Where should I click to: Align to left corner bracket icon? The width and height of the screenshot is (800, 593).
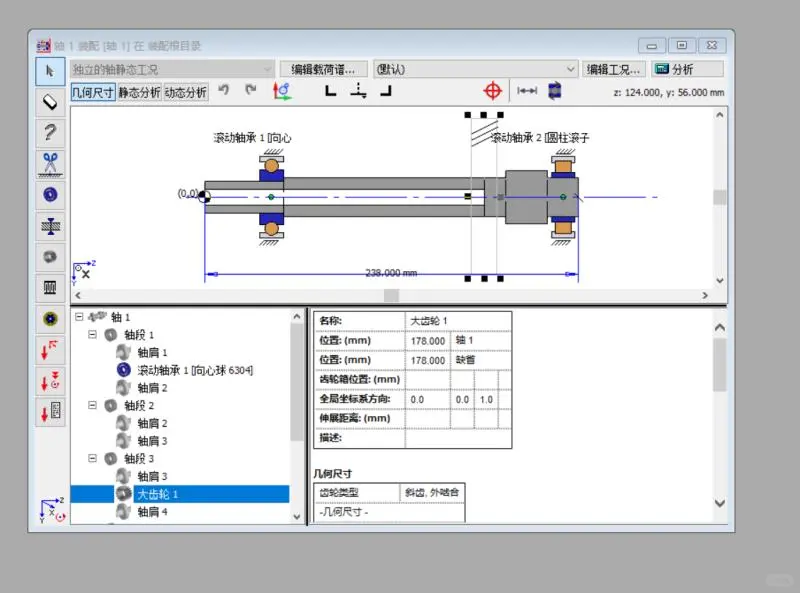click(331, 91)
